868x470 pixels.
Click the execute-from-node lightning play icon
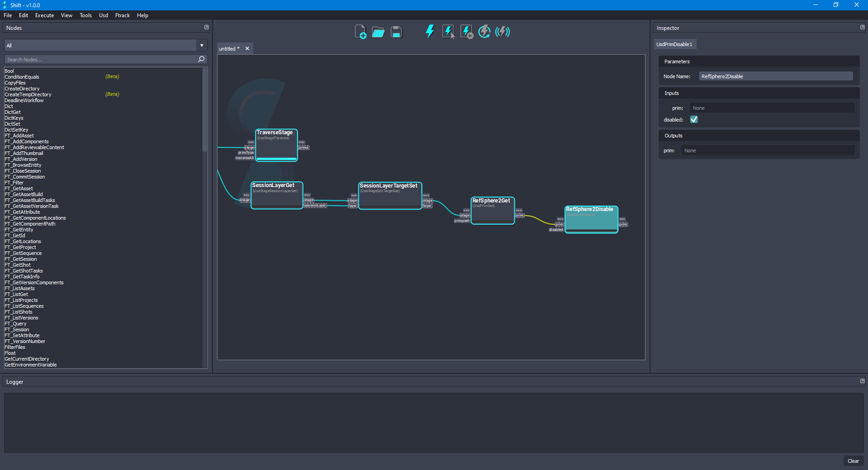[x=467, y=32]
